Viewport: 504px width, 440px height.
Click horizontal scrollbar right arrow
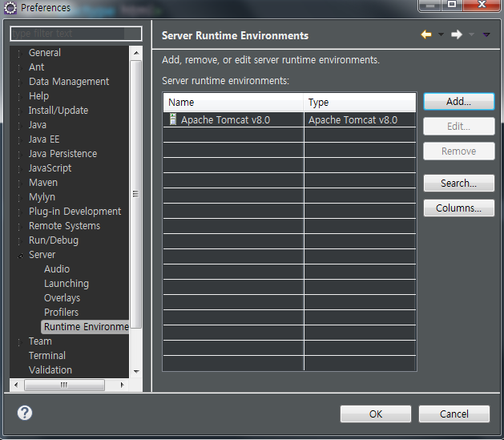click(122, 385)
